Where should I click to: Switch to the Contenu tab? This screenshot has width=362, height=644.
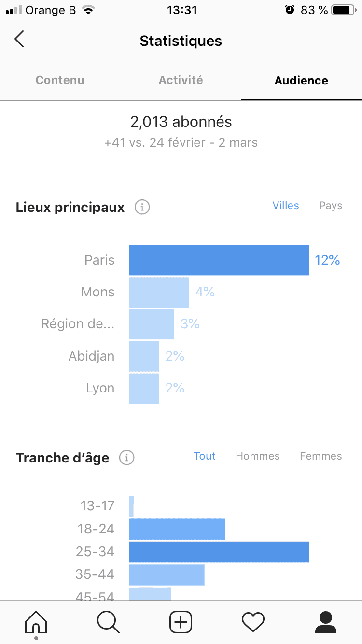tap(60, 80)
